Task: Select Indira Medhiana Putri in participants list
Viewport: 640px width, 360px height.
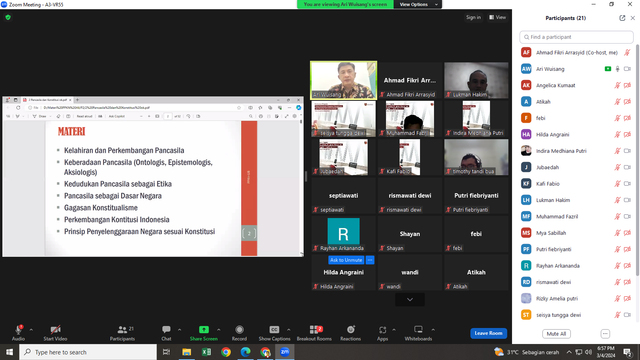Action: 576,151
